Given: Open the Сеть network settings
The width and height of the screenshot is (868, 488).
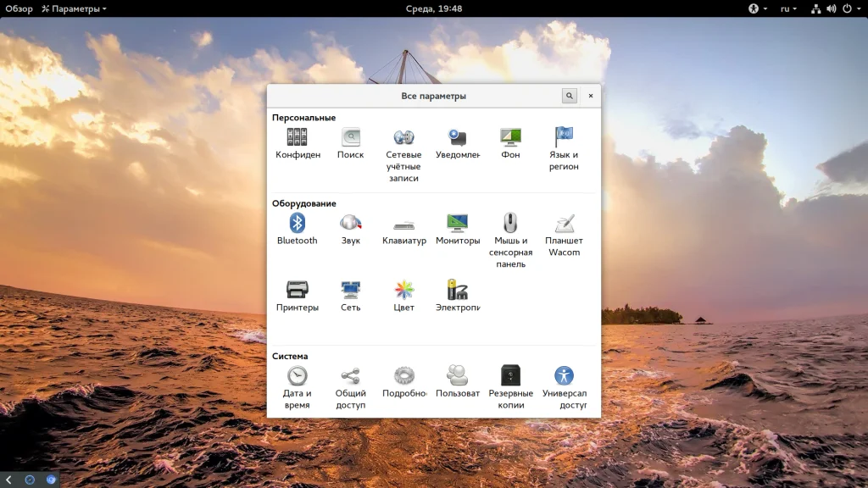Looking at the screenshot, I should click(x=350, y=291).
